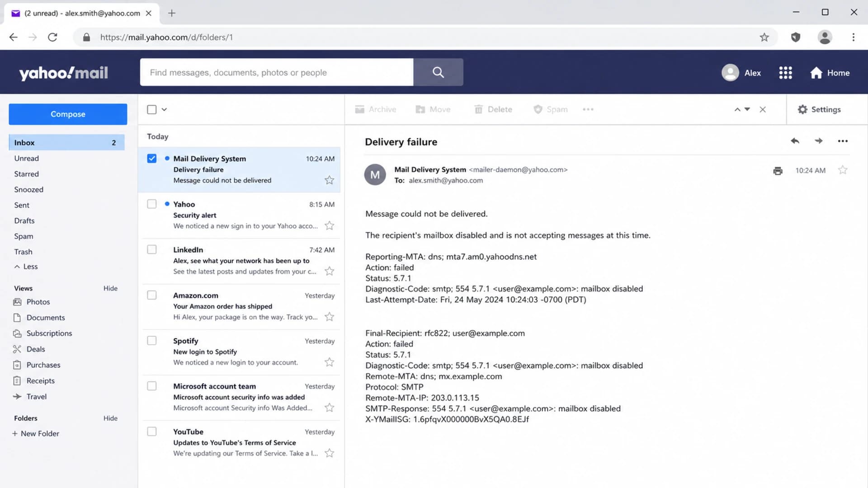Uncheck the Mail Delivery System email checkbox
Screen dimensions: 868x488
(152, 159)
